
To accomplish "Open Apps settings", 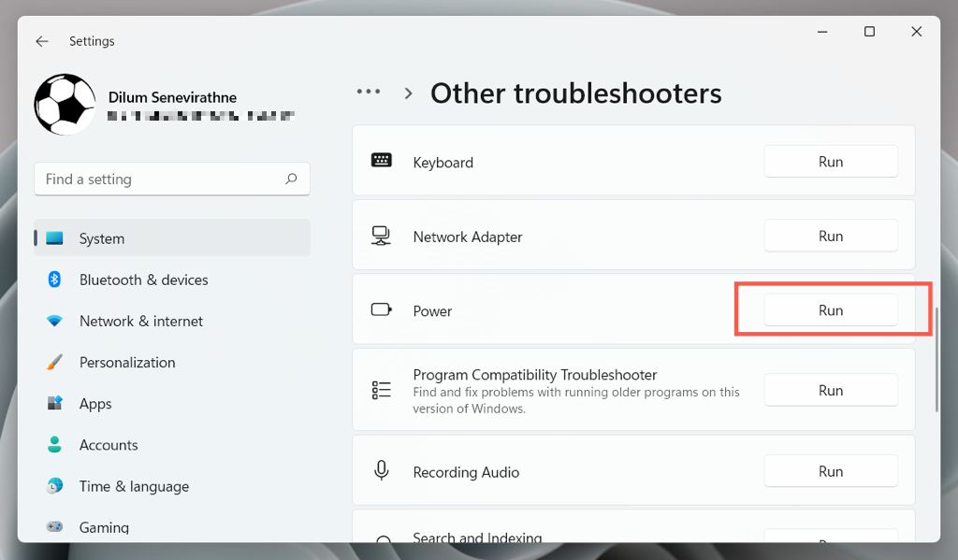I will pyautogui.click(x=172, y=404).
